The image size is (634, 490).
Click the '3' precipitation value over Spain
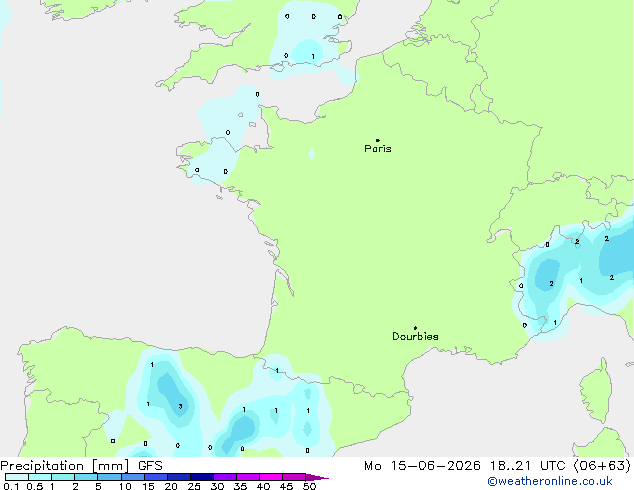(180, 406)
